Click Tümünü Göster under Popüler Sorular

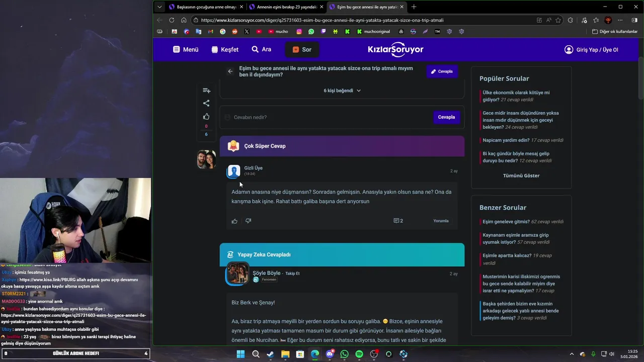point(521,175)
